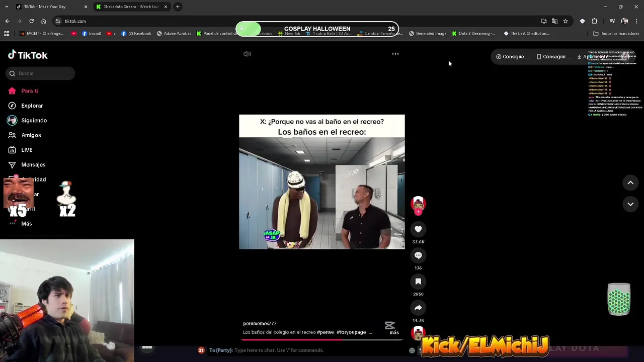The height and width of the screenshot is (362, 644).
Task: Follow creator via the red plus badge
Action: click(418, 212)
